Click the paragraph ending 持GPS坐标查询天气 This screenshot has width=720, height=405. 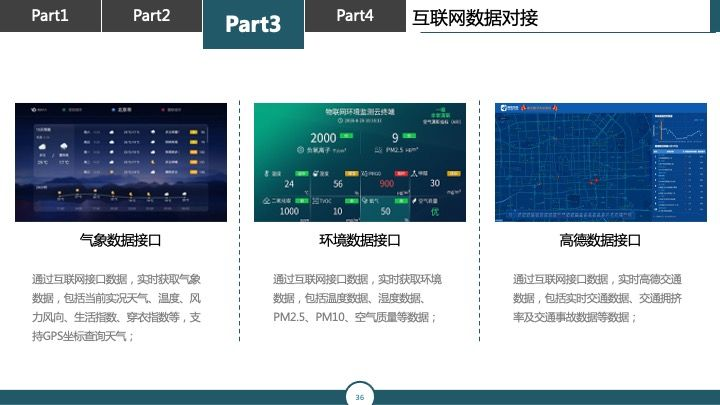tap(116, 308)
